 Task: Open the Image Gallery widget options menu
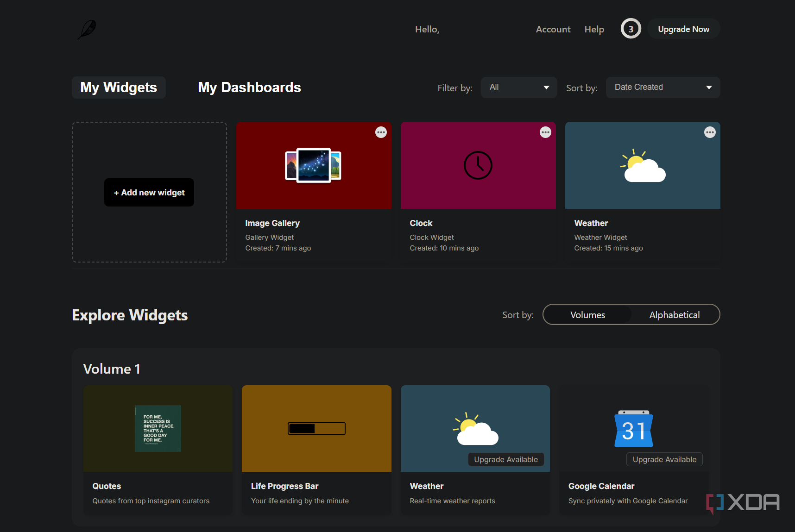point(381,132)
